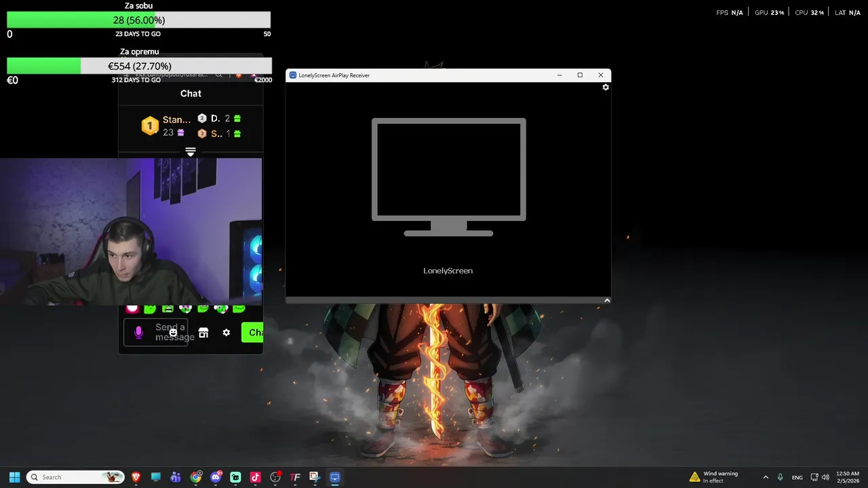Click the 'Za opremu' goal progress bar
Image resolution: width=868 pixels, height=488 pixels.
coord(139,66)
